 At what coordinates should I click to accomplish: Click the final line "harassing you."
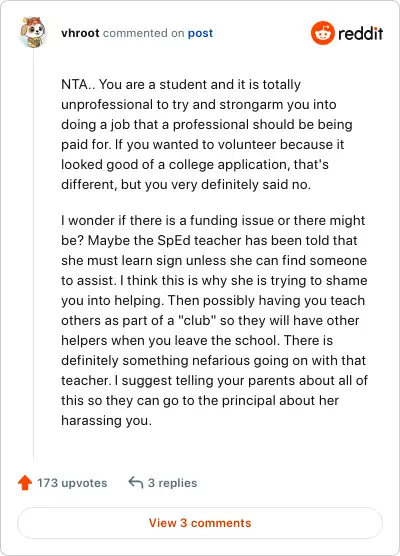point(106,421)
